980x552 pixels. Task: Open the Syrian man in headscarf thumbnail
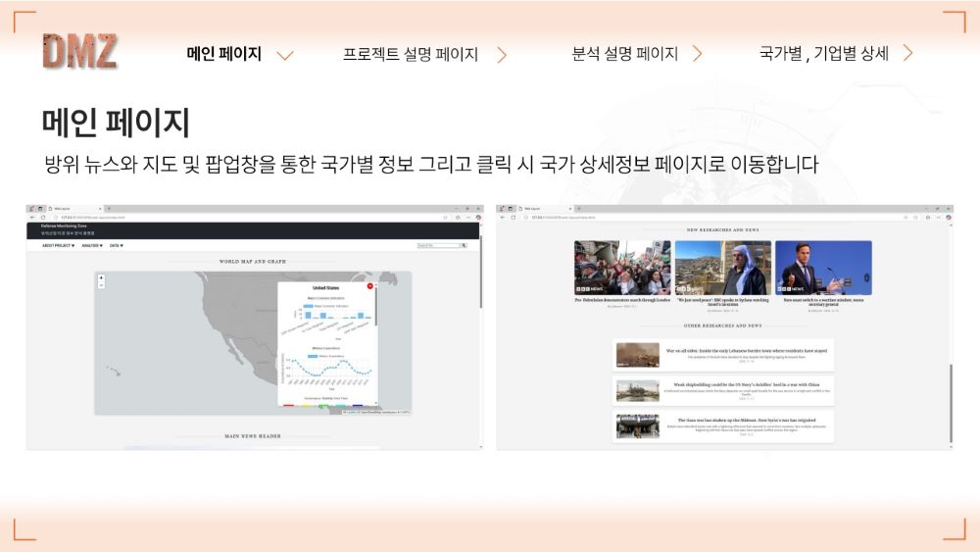[x=723, y=268]
